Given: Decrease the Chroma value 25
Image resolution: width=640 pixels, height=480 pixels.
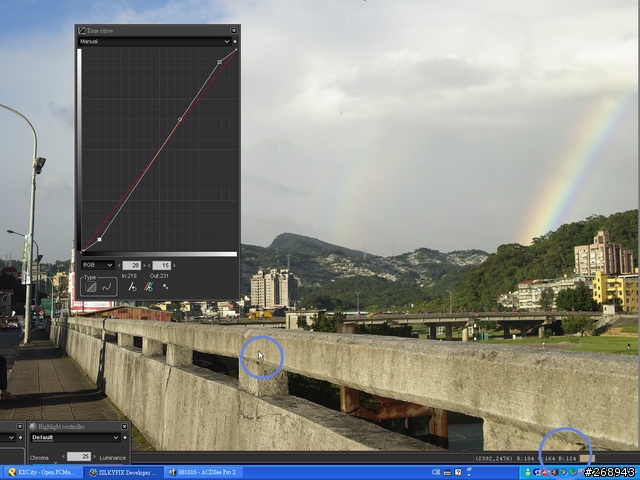Looking at the screenshot, I should 64,457.
